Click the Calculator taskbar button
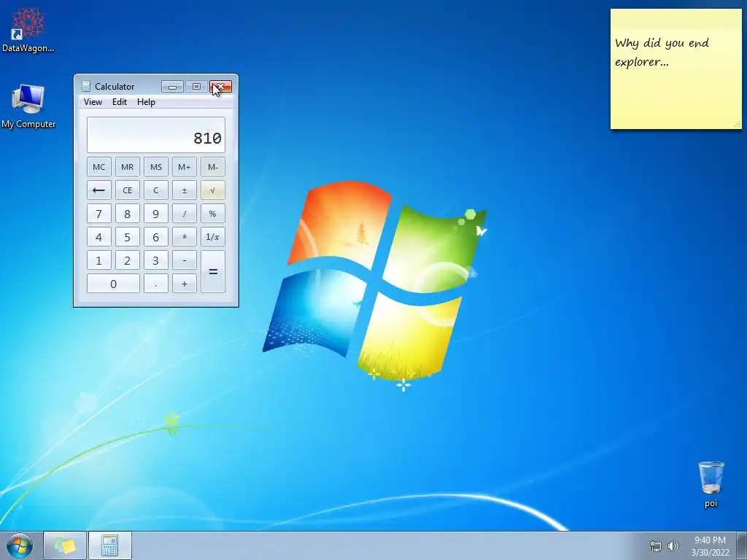The width and height of the screenshot is (747, 560). pos(110,545)
